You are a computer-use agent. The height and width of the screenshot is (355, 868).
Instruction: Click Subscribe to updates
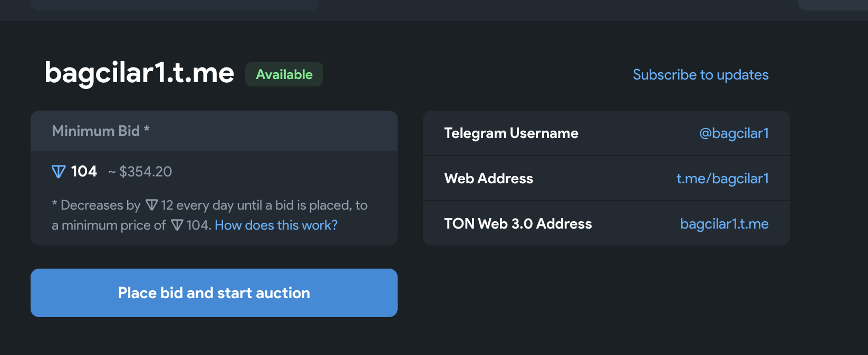(700, 75)
